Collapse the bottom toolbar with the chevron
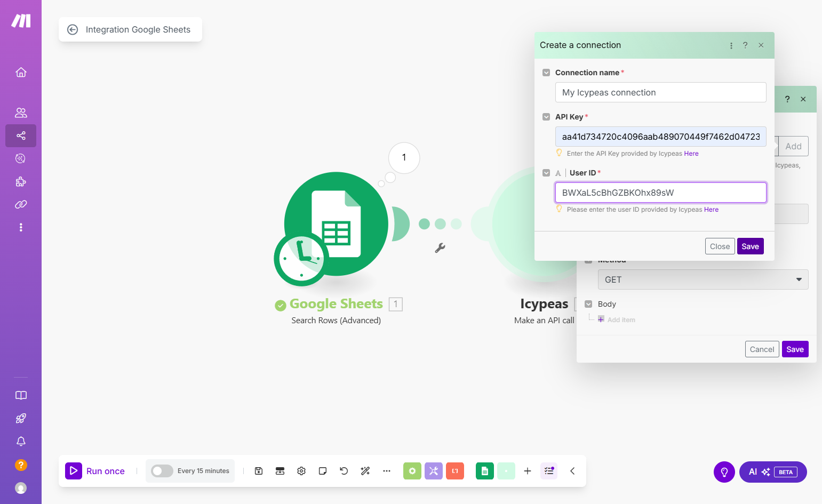The height and width of the screenshot is (504, 822). pyautogui.click(x=572, y=471)
